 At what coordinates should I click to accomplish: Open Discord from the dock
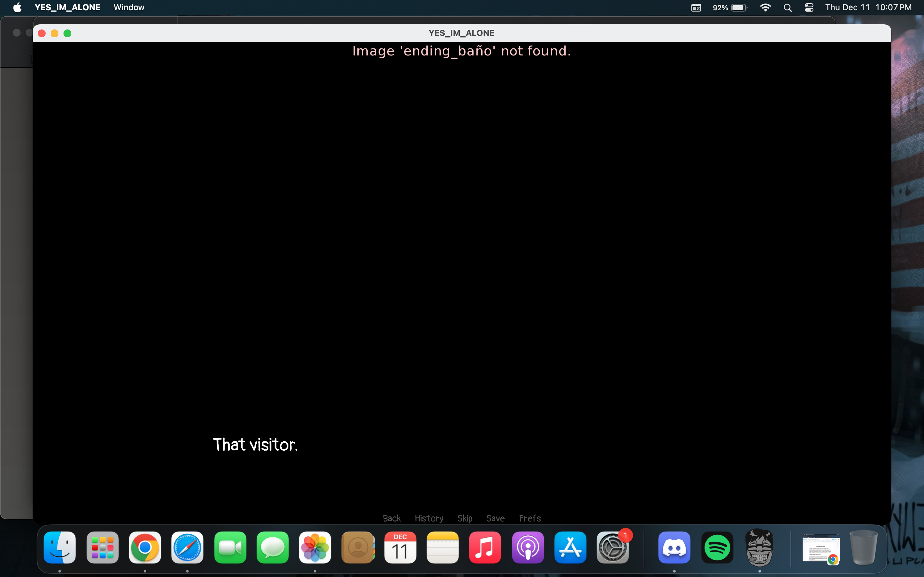(x=674, y=548)
